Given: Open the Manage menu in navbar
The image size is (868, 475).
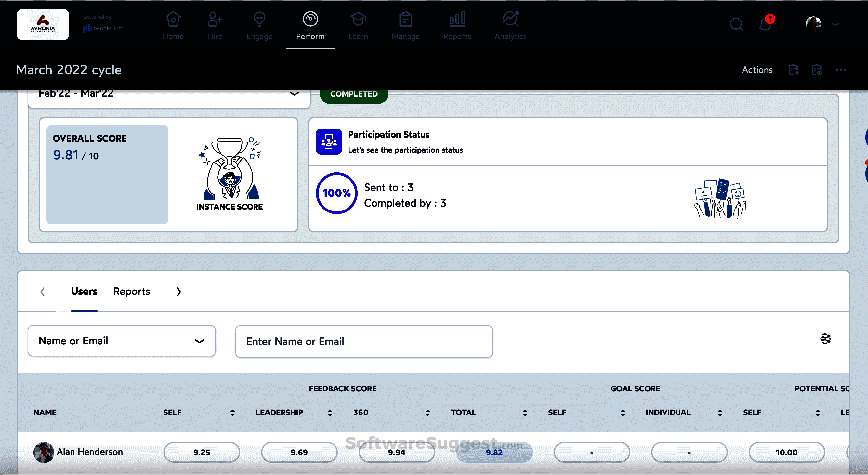Looking at the screenshot, I should coord(405,26).
